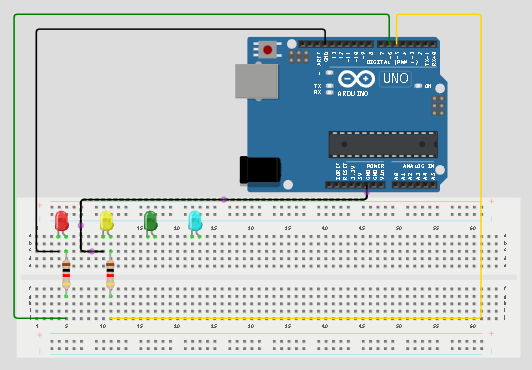Select the green wire along top edge

(x=202, y=14)
